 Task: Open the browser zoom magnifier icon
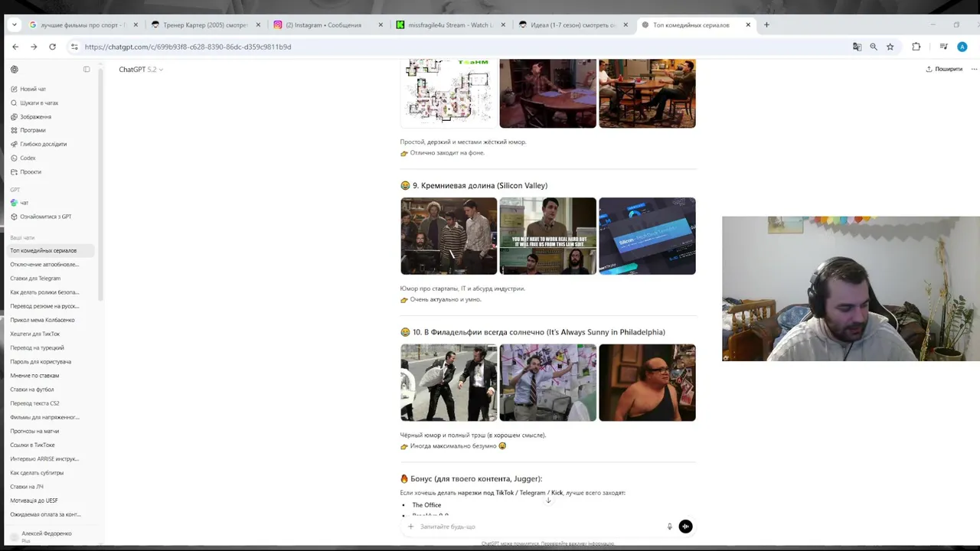(874, 47)
